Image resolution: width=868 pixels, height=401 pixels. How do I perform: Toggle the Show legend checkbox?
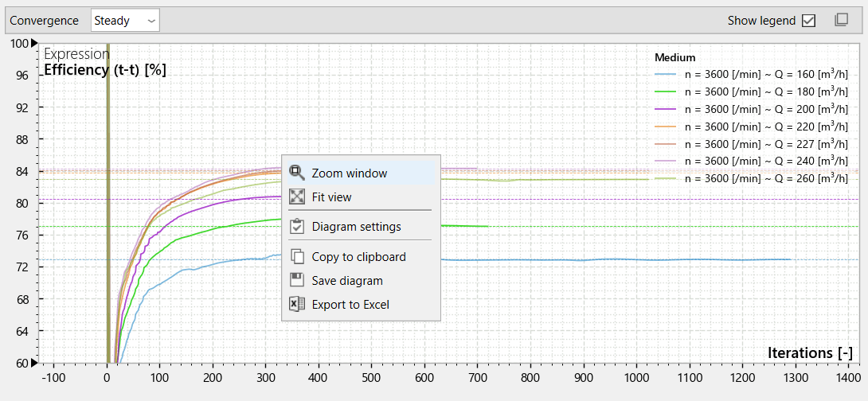click(x=809, y=21)
